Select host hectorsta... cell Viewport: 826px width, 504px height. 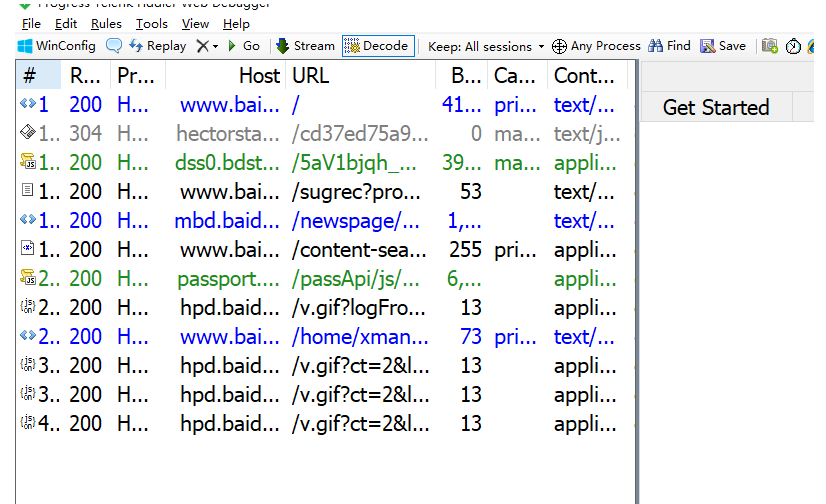point(228,133)
